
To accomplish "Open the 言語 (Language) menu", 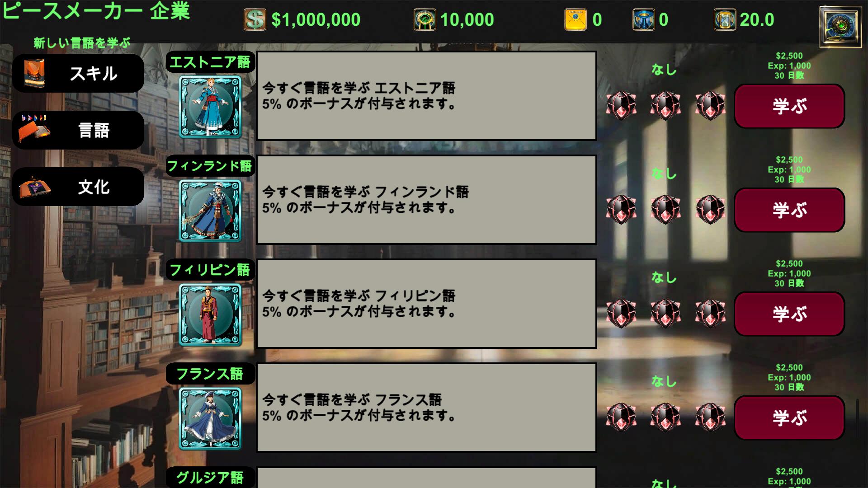I will click(78, 130).
